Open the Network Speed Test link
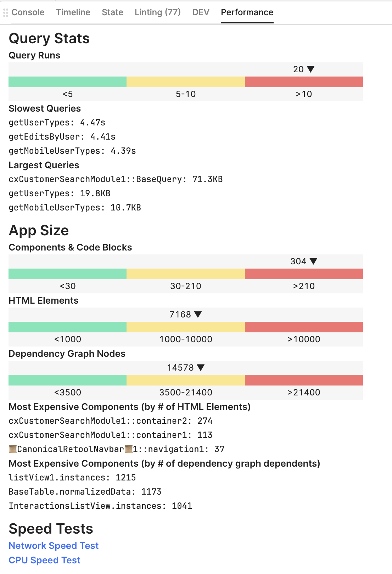This screenshot has height=574, width=392. (x=54, y=546)
